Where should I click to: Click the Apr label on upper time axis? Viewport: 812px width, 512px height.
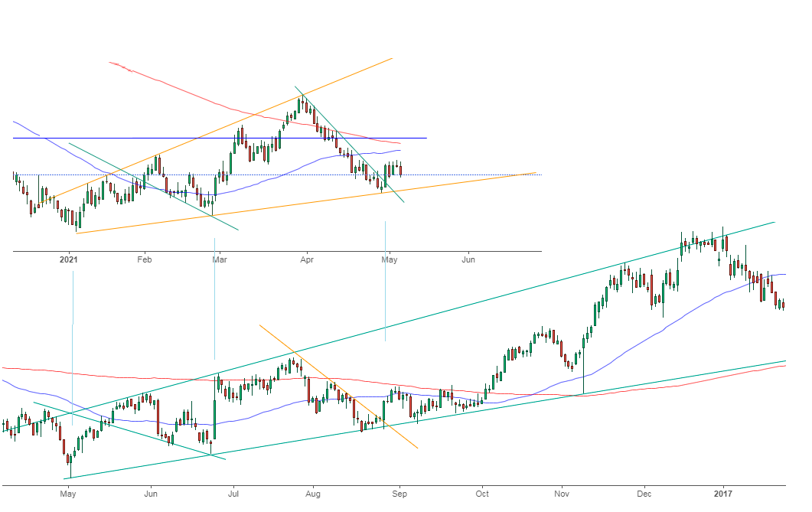[308, 260]
